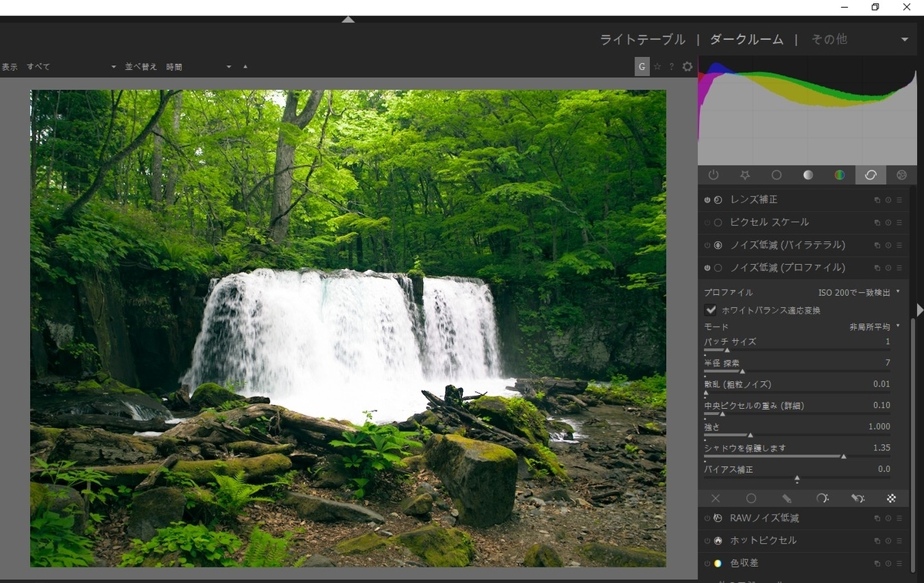Open the effects modules group tab
The image size is (924, 583).
tap(902, 175)
